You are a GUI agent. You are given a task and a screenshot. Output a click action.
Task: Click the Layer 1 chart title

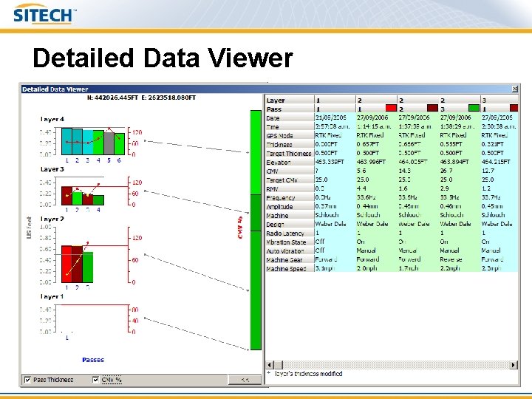point(52,296)
